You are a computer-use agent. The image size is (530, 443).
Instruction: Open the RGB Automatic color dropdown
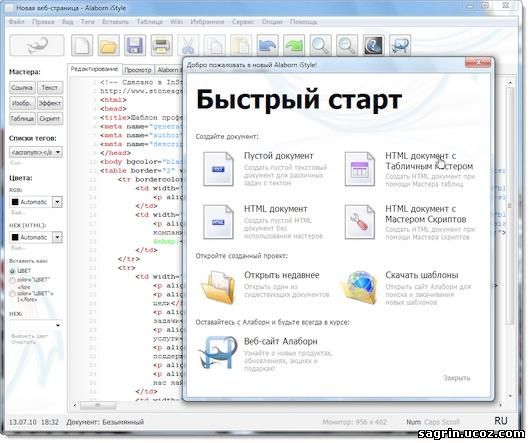(57, 202)
